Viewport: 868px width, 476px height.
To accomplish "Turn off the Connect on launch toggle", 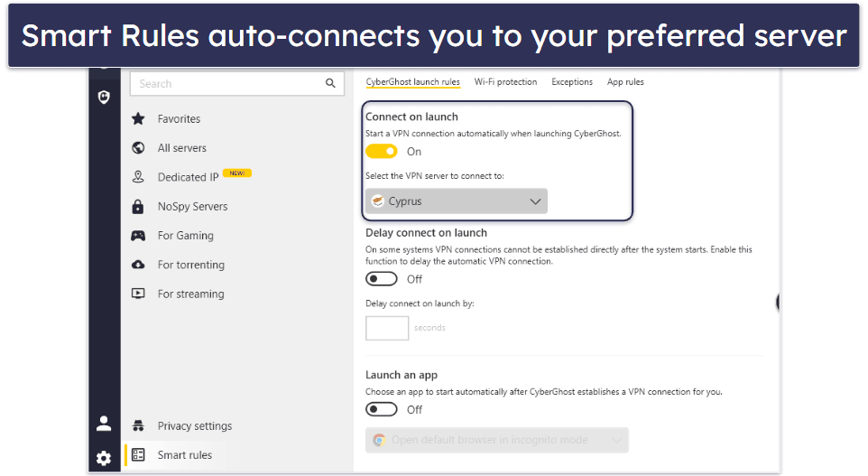I will [x=382, y=151].
